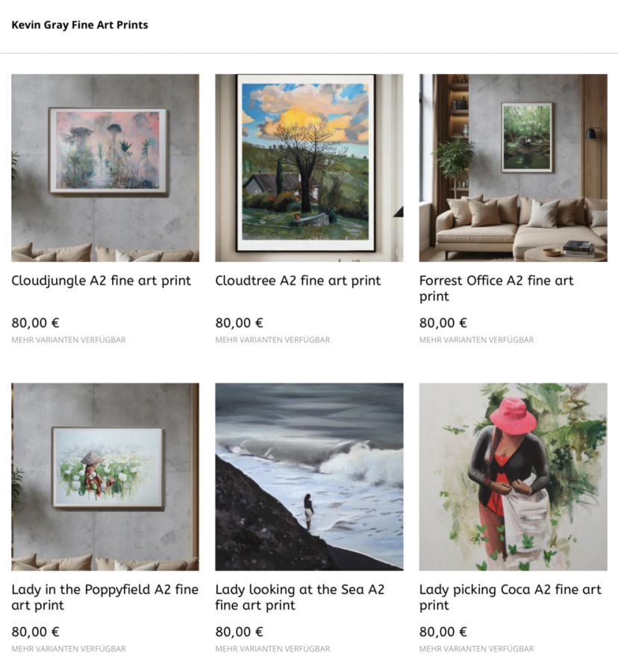Click Mehr Varianten Verfügbar under Forrest Office

[476, 340]
